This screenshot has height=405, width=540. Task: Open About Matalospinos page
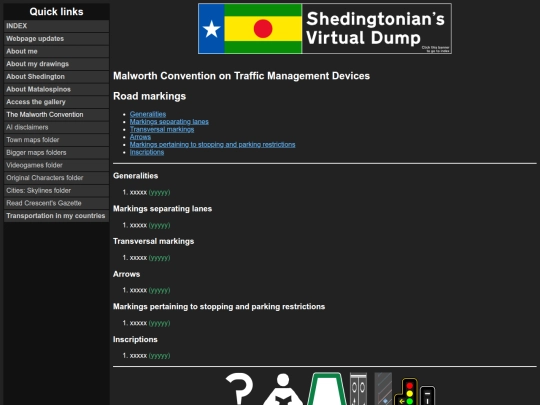tap(56, 89)
